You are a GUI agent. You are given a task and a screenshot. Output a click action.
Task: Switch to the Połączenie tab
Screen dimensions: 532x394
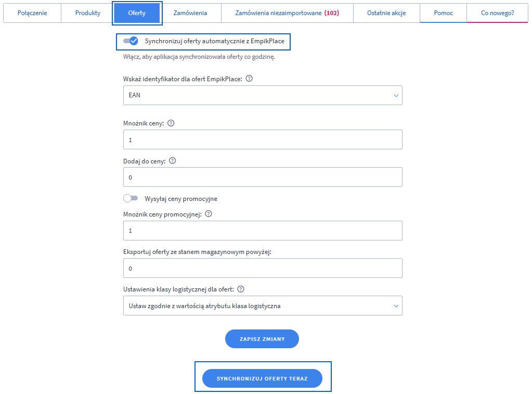[x=32, y=13]
